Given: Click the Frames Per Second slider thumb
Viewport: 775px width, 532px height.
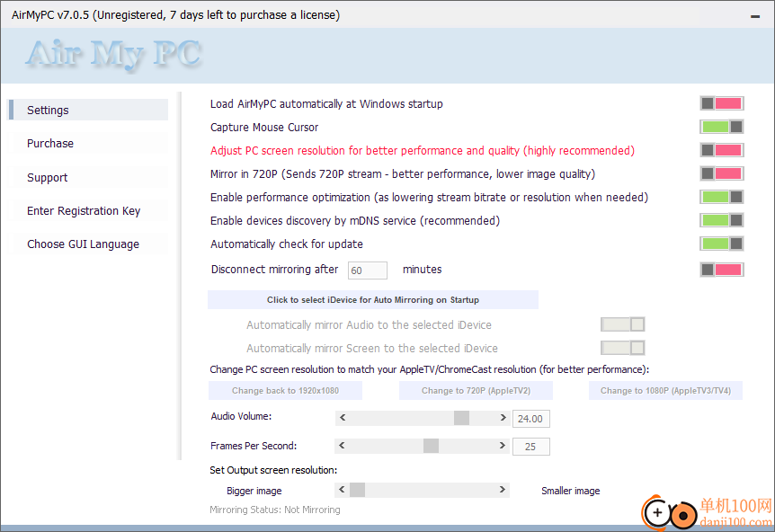Looking at the screenshot, I should (x=431, y=446).
